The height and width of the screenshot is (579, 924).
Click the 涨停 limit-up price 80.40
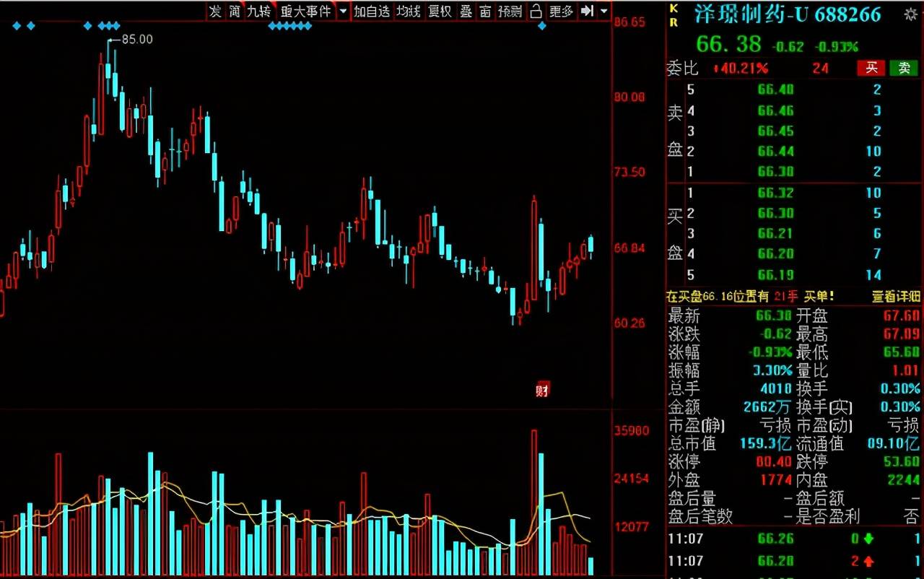pos(773,461)
